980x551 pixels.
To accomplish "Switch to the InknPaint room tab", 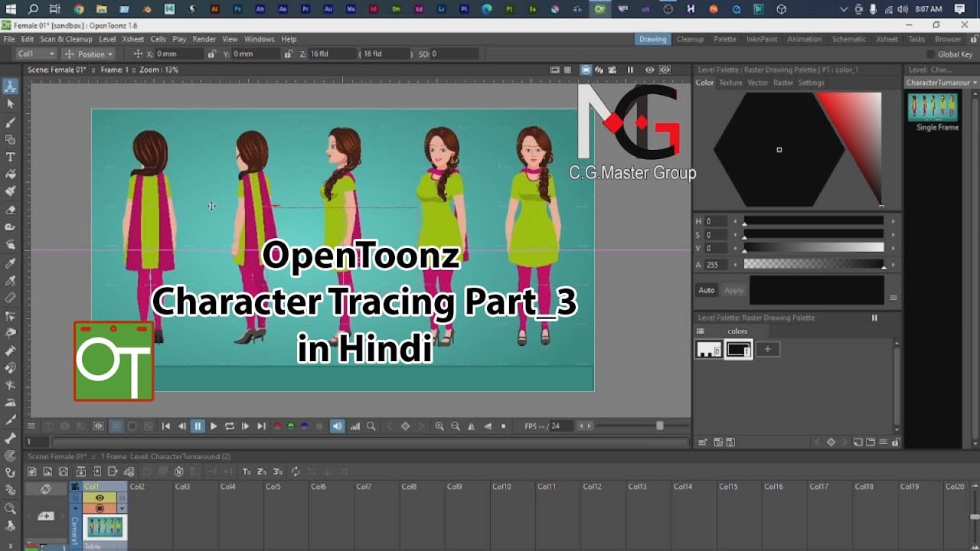I will click(761, 39).
